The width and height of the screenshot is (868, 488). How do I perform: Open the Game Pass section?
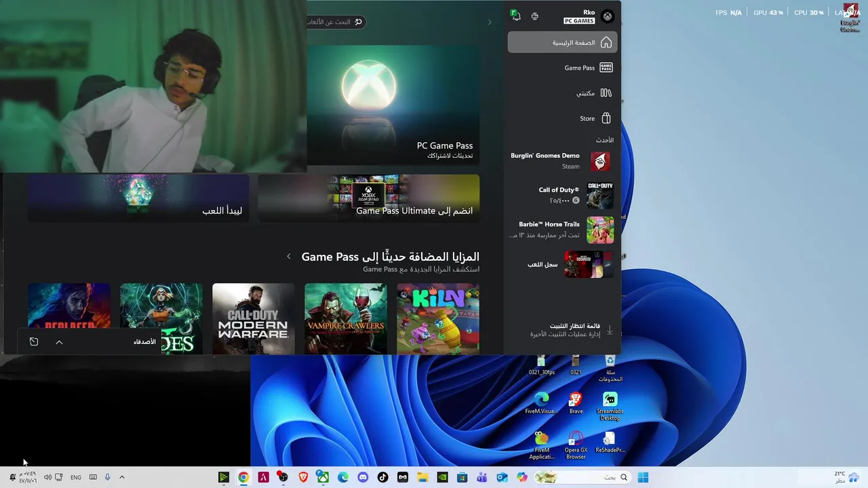coord(562,68)
